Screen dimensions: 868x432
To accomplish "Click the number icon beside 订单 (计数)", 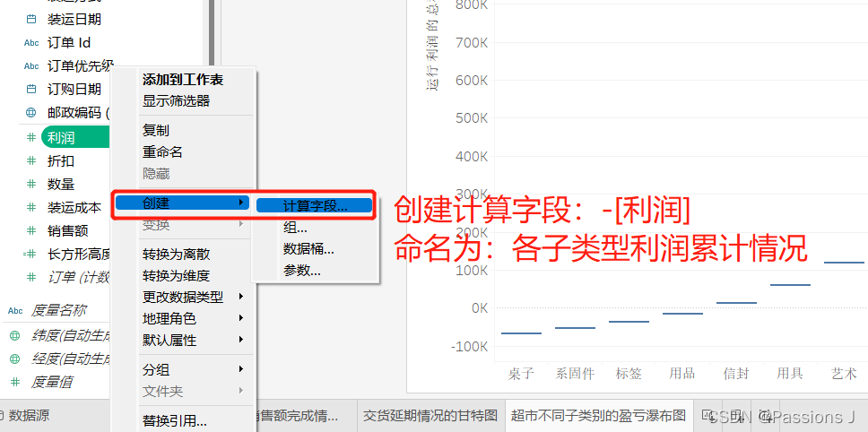I will 31,277.
